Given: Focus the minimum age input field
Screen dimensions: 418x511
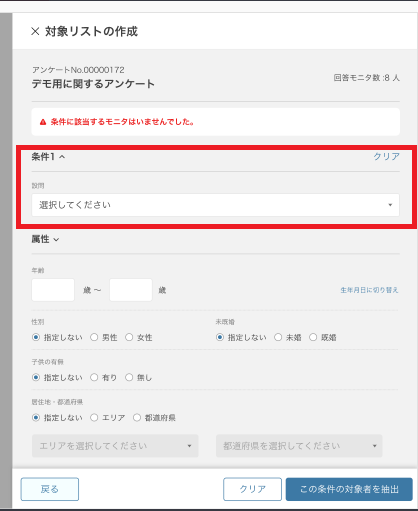Looking at the screenshot, I should [x=53, y=290].
